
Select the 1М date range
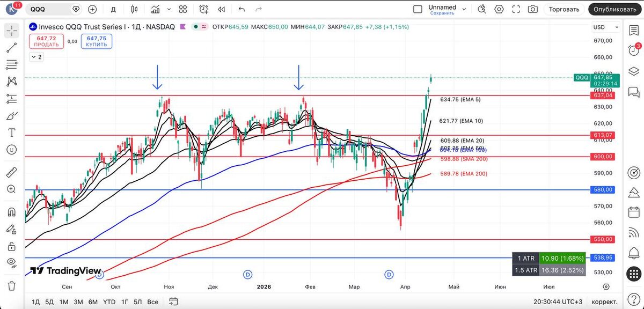click(x=64, y=301)
